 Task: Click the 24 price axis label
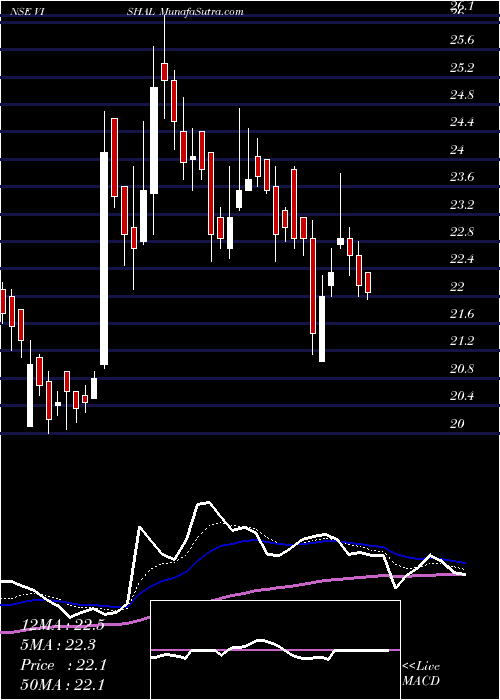[458, 150]
